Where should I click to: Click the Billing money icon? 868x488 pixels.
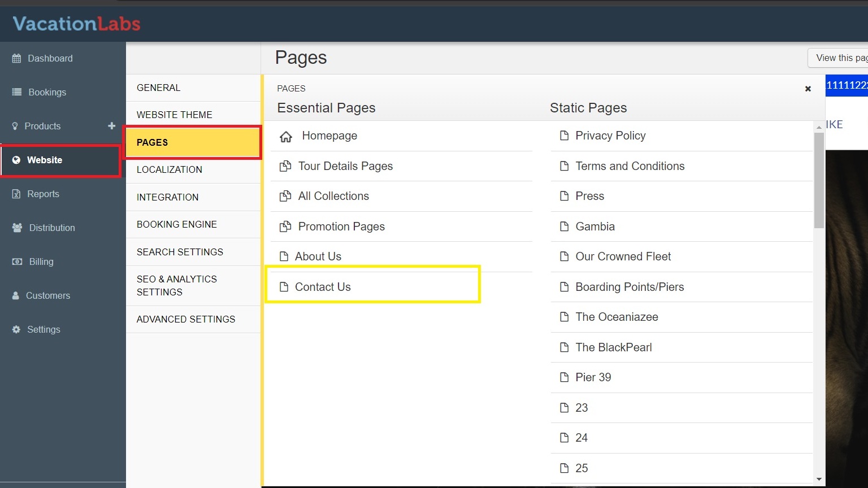(18, 262)
